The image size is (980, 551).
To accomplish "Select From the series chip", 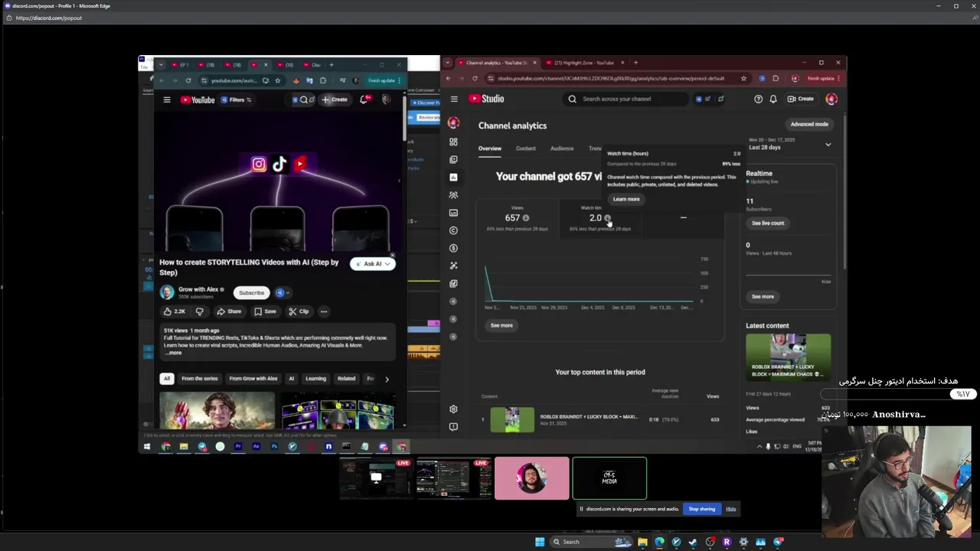I will point(199,379).
